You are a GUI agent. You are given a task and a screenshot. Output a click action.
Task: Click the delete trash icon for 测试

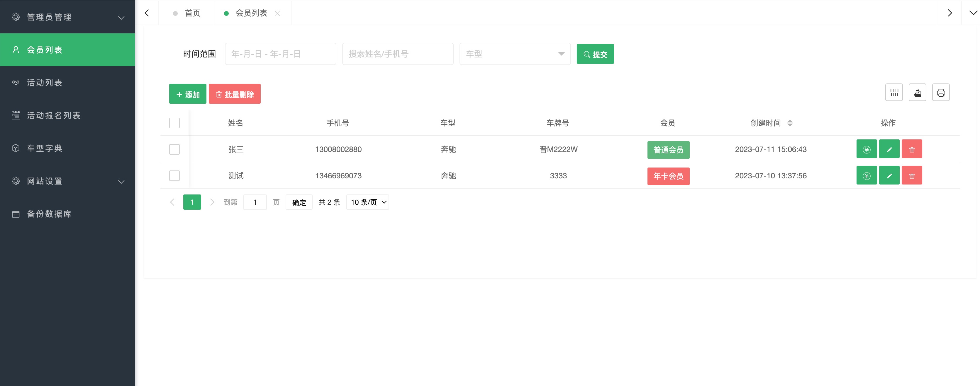911,175
